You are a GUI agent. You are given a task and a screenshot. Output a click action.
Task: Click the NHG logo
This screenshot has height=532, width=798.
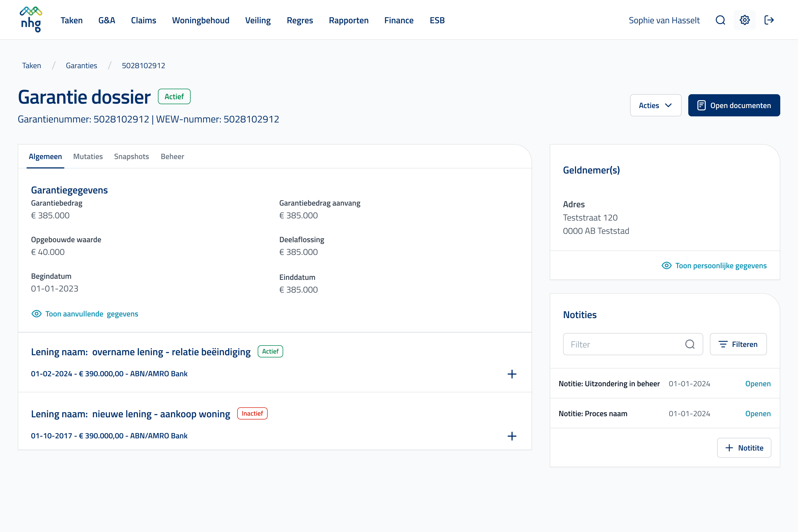31,20
